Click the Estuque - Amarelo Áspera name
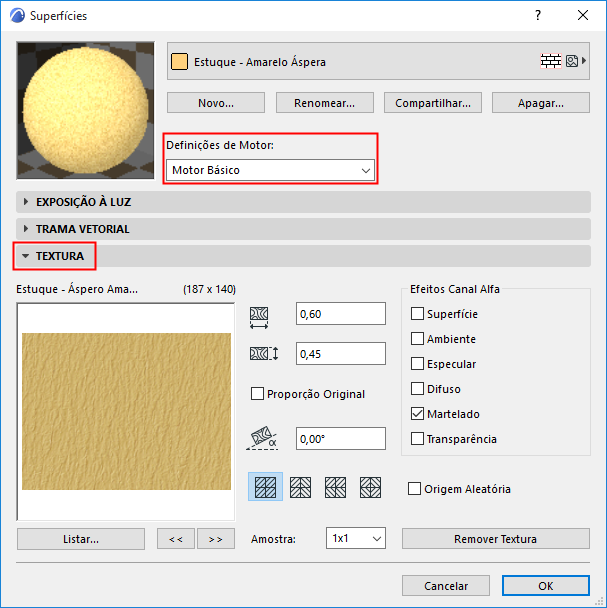The height and width of the screenshot is (608, 607). 260,62
